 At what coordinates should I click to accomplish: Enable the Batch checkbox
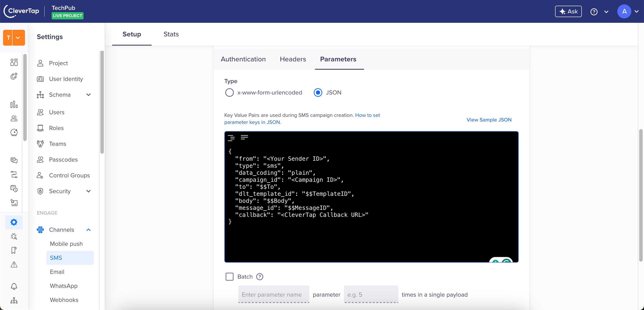[229, 277]
